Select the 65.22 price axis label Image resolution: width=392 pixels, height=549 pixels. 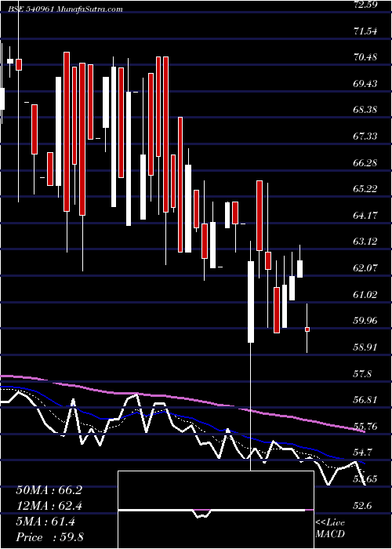tap(365, 190)
